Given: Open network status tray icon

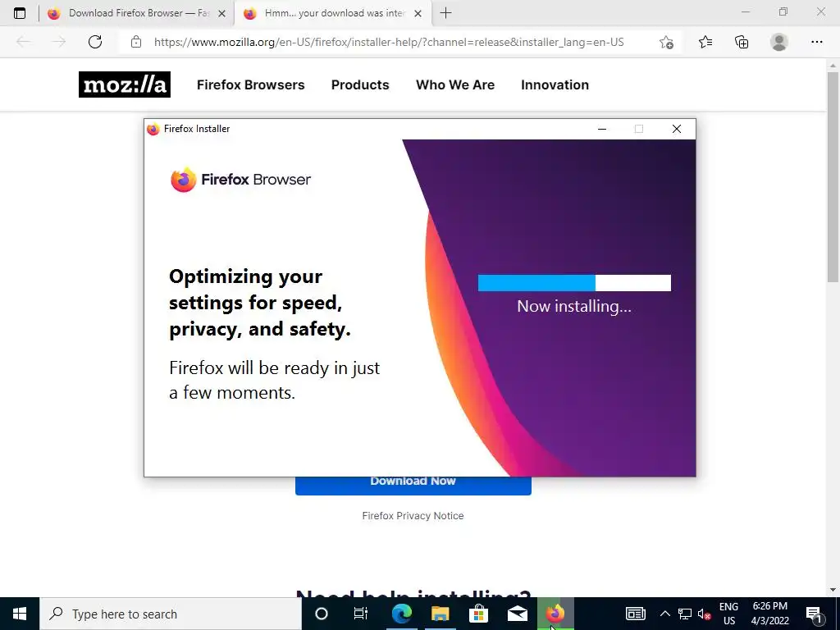Looking at the screenshot, I should 685,614.
